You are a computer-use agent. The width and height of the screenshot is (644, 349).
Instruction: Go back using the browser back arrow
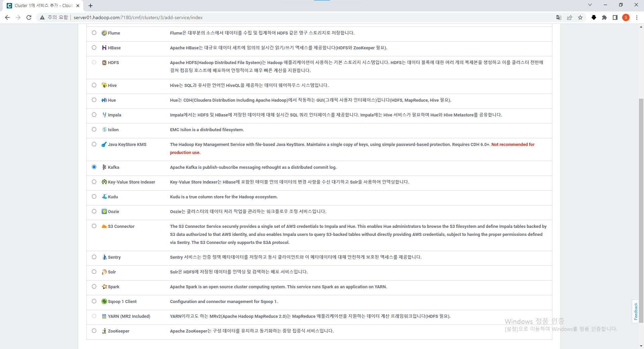[7, 17]
